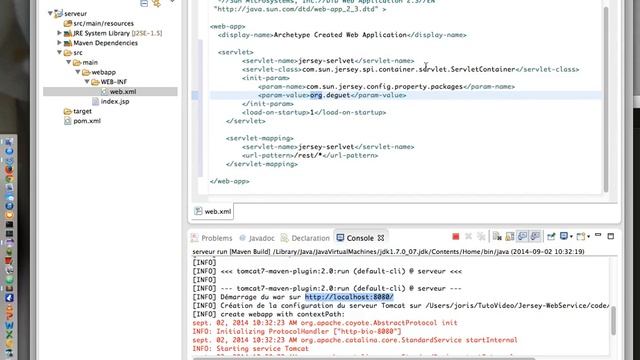
Task: Click the index.jsp file icon
Action: (x=96, y=101)
